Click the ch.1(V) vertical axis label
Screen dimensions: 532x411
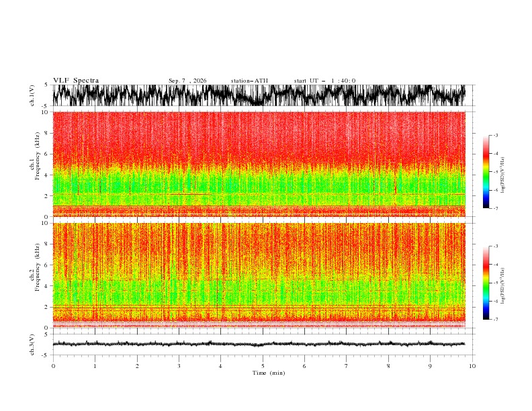click(x=32, y=95)
